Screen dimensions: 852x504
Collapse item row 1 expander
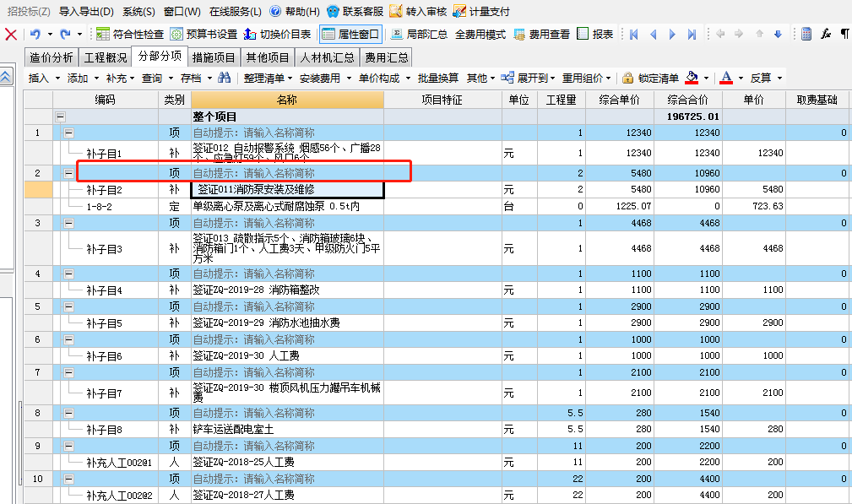tap(69, 133)
